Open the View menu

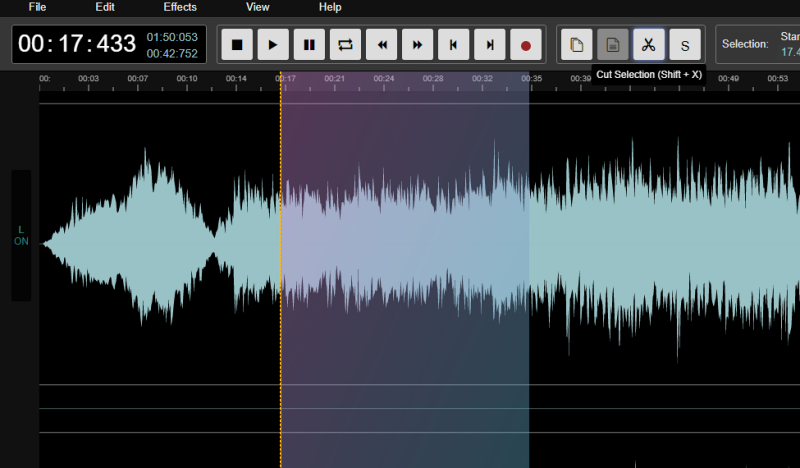pos(257,7)
